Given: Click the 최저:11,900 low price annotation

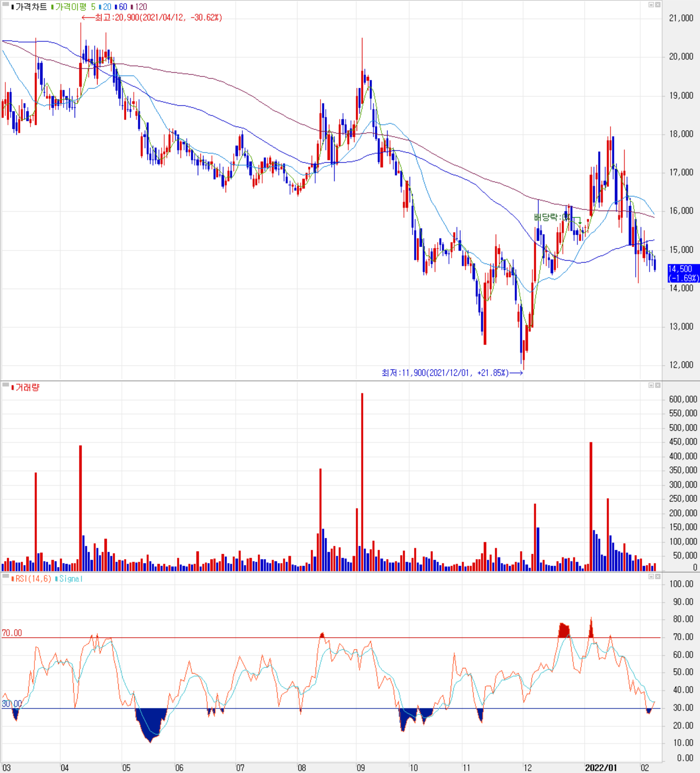Looking at the screenshot, I should [x=452, y=373].
